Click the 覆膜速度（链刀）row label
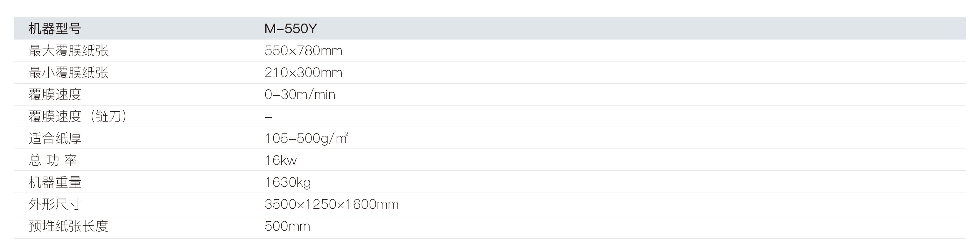This screenshot has width=980, height=250. pyautogui.click(x=78, y=116)
